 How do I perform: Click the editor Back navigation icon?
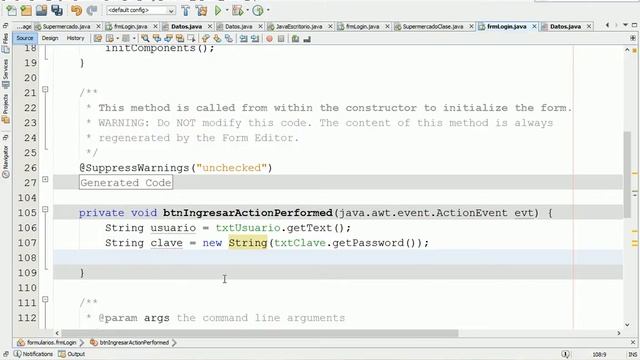click(x=110, y=39)
